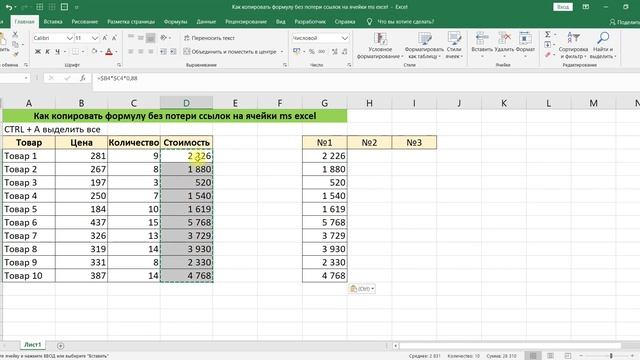
Task: Click the Decrease Font Size icon
Action: click(114, 38)
